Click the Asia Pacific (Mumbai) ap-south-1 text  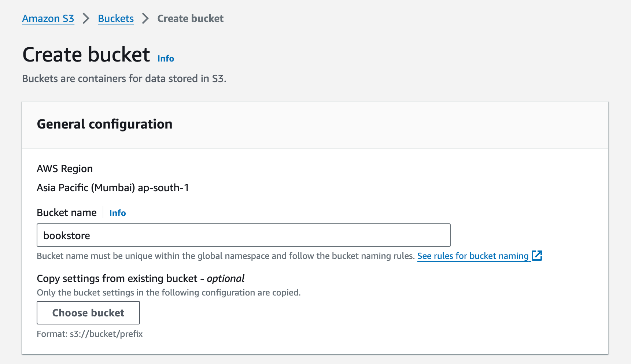pos(112,187)
